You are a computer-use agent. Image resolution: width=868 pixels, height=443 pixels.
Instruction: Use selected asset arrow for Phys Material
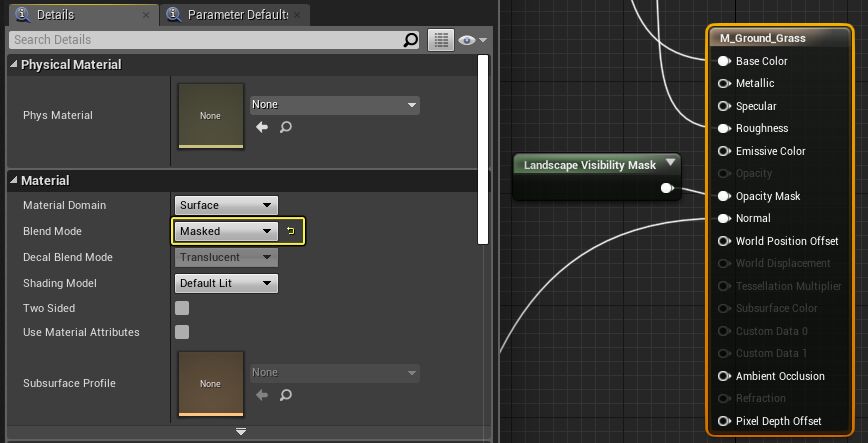262,127
